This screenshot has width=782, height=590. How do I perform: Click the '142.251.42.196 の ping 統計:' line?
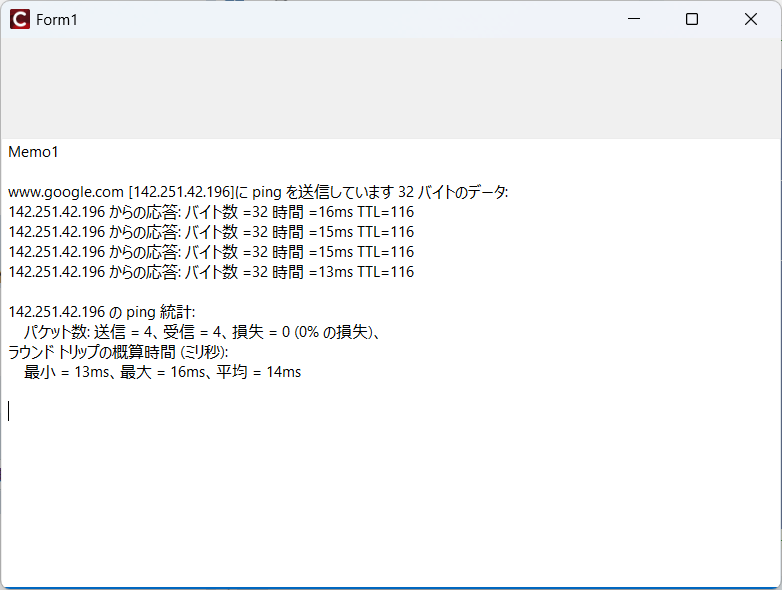coord(102,312)
